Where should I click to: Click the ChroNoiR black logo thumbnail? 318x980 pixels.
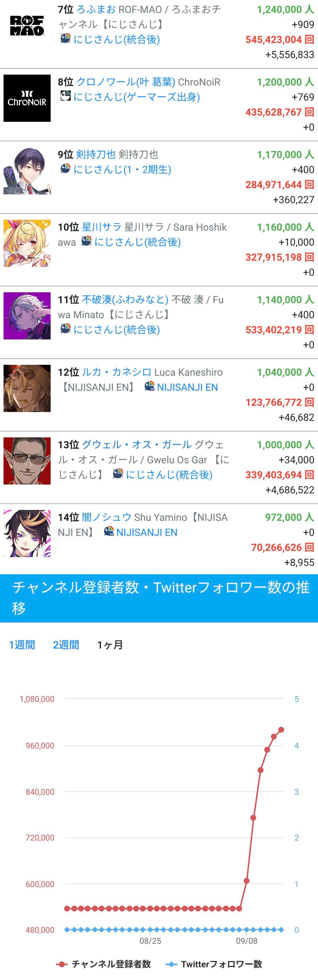pos(27,98)
